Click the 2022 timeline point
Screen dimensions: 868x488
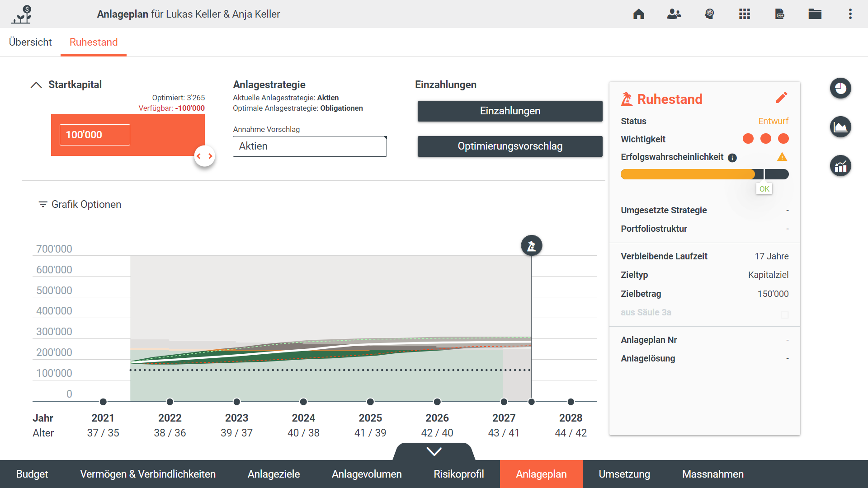pyautogui.click(x=170, y=402)
